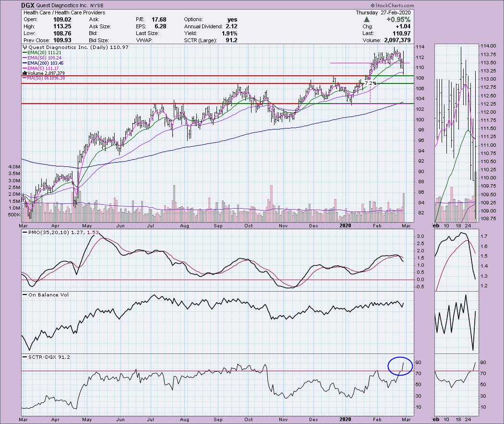
Task: Click the 2020 label on bottom axis
Action: [x=345, y=419]
